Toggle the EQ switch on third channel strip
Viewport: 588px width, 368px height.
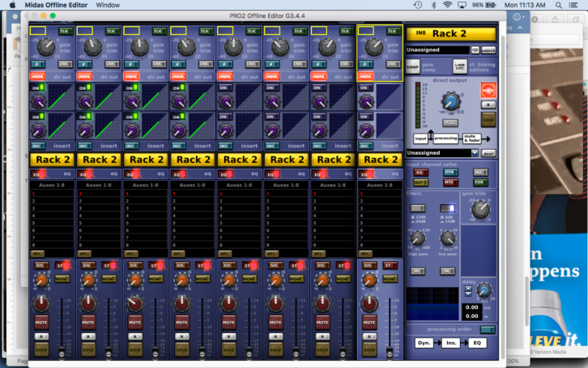coord(132,174)
